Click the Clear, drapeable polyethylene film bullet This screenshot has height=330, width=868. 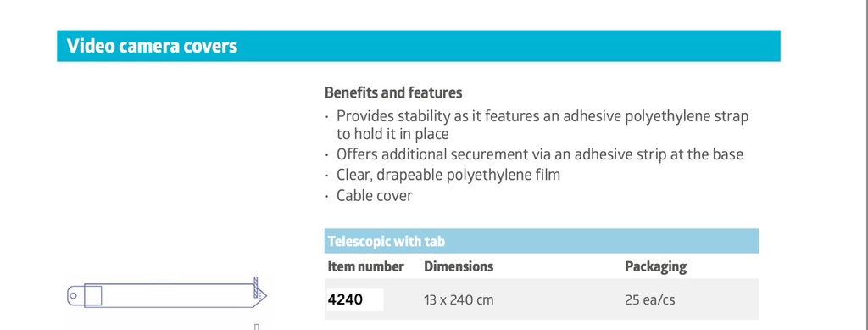[448, 175]
